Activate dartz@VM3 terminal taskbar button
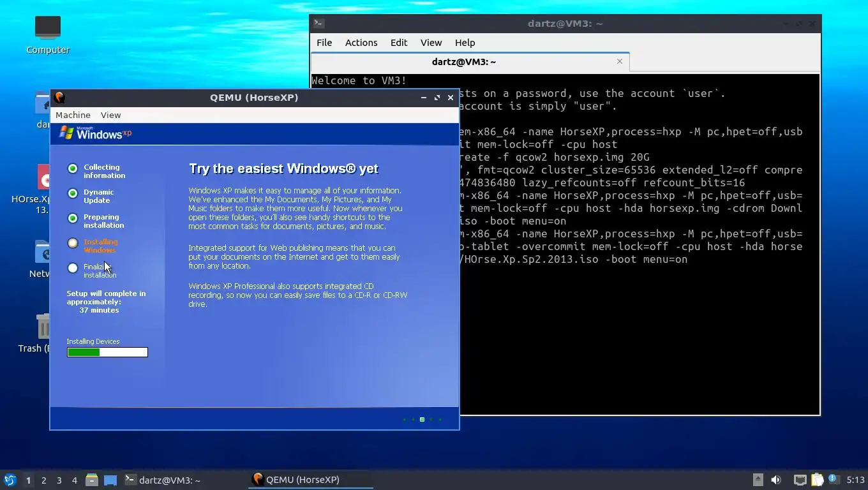Screen dimensions: 868x490 [x=184, y=480]
